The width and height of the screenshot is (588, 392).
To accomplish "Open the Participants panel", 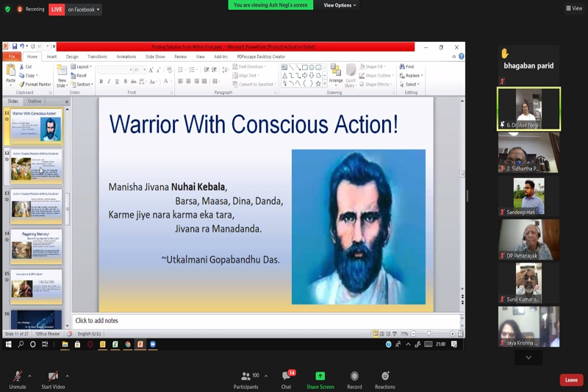I will [x=245, y=378].
